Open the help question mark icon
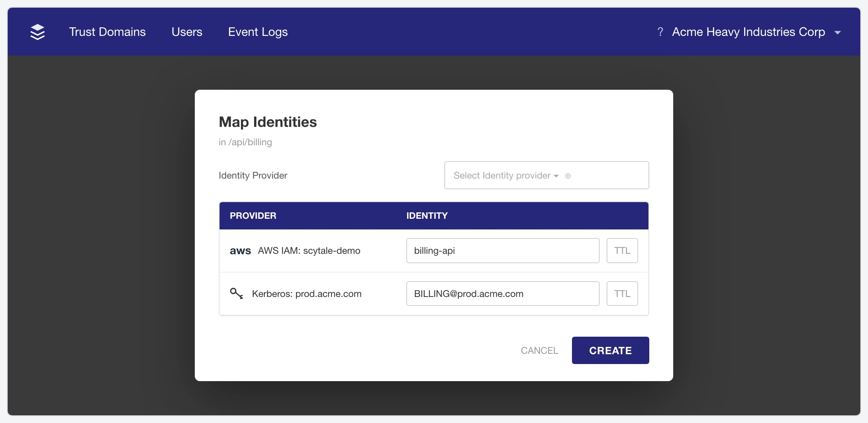The image size is (868, 423). coord(660,32)
